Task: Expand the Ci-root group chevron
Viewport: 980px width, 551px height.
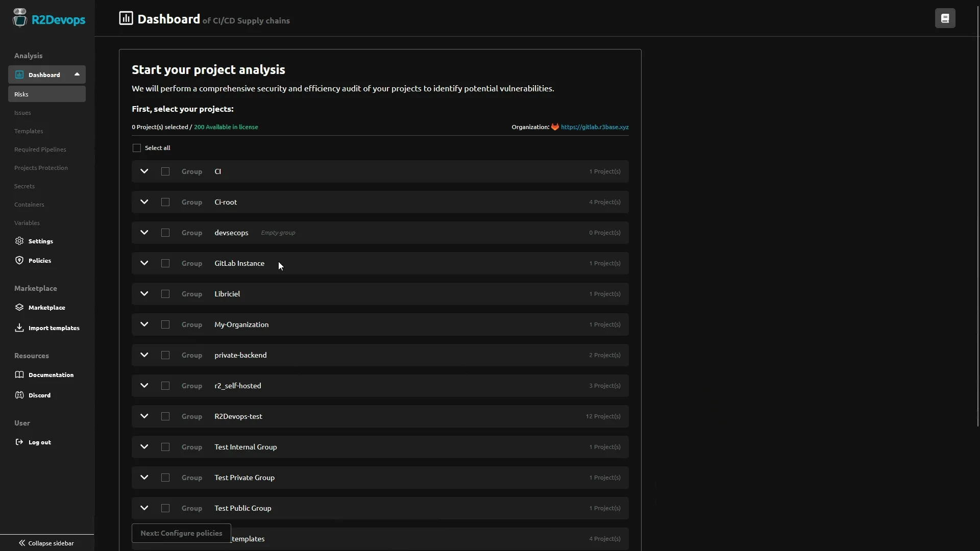Action: (x=144, y=202)
